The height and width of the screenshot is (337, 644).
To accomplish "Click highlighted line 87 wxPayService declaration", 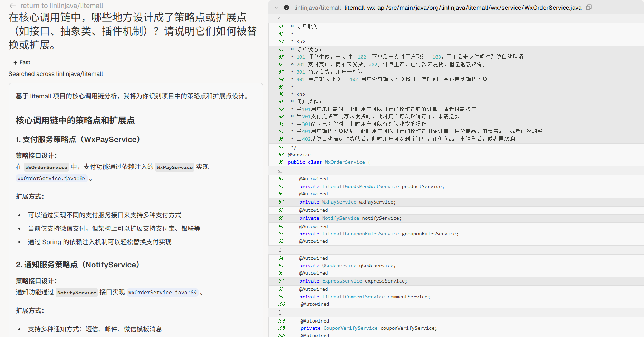I will point(347,202).
